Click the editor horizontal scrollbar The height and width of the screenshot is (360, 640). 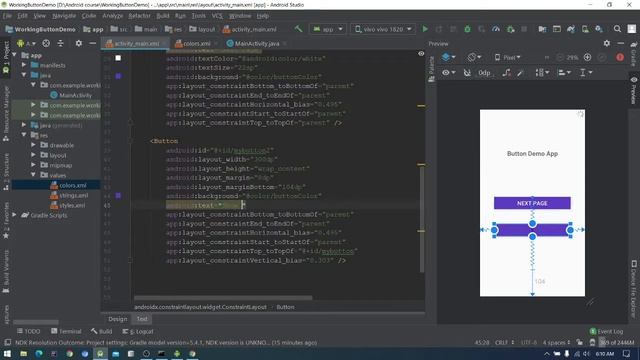coord(223,298)
